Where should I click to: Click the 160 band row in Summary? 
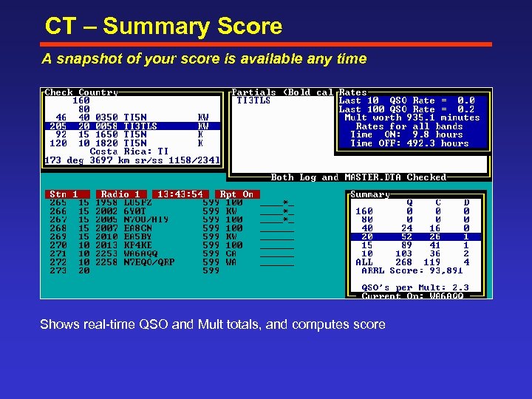pos(415,211)
